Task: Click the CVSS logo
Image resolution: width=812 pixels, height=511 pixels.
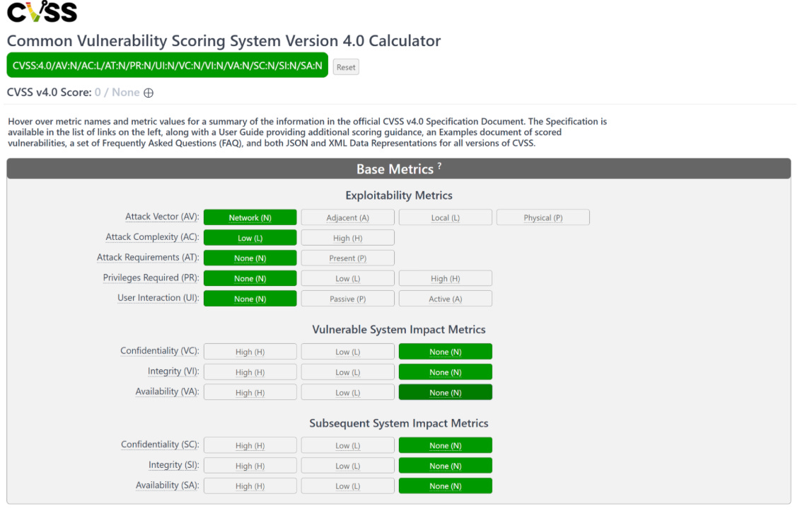Action: pos(42,11)
